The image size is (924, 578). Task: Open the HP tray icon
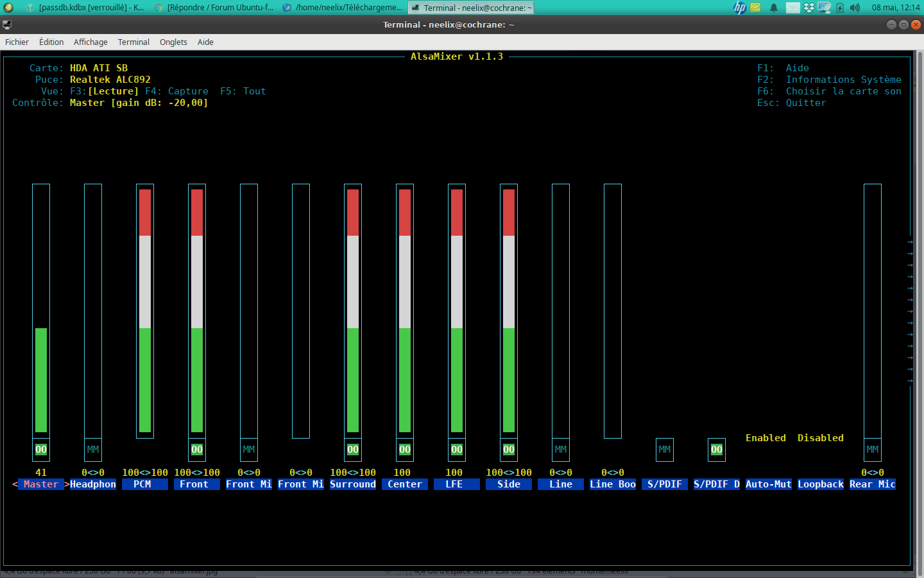point(740,8)
